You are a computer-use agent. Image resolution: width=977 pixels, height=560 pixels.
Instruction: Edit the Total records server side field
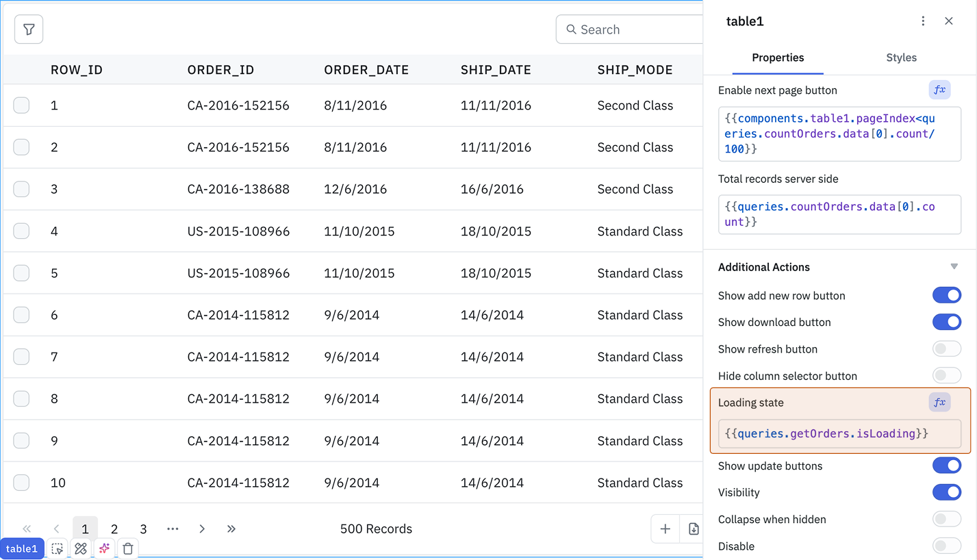(839, 214)
